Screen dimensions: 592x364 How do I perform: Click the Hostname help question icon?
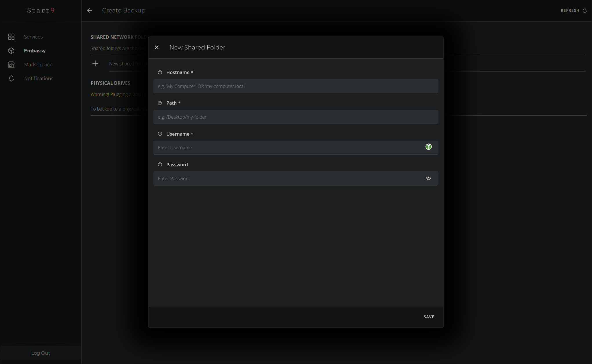(x=160, y=72)
